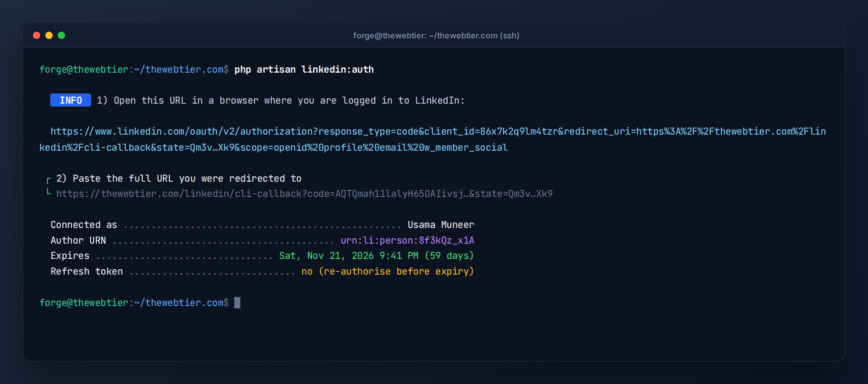Image resolution: width=868 pixels, height=384 pixels.
Task: Click the 'Expires' label
Action: (70, 256)
